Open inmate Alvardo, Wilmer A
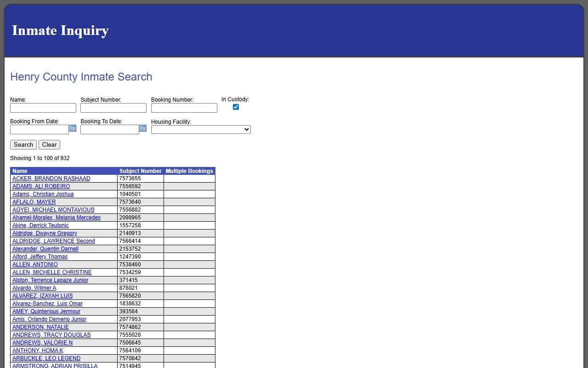Screen dimensions: 588x368 34,288
